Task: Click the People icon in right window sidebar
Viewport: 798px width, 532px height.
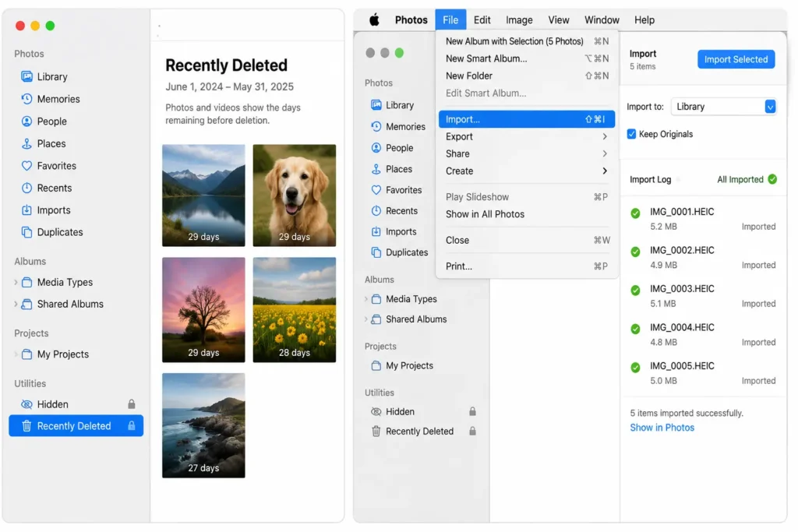Action: [376, 148]
